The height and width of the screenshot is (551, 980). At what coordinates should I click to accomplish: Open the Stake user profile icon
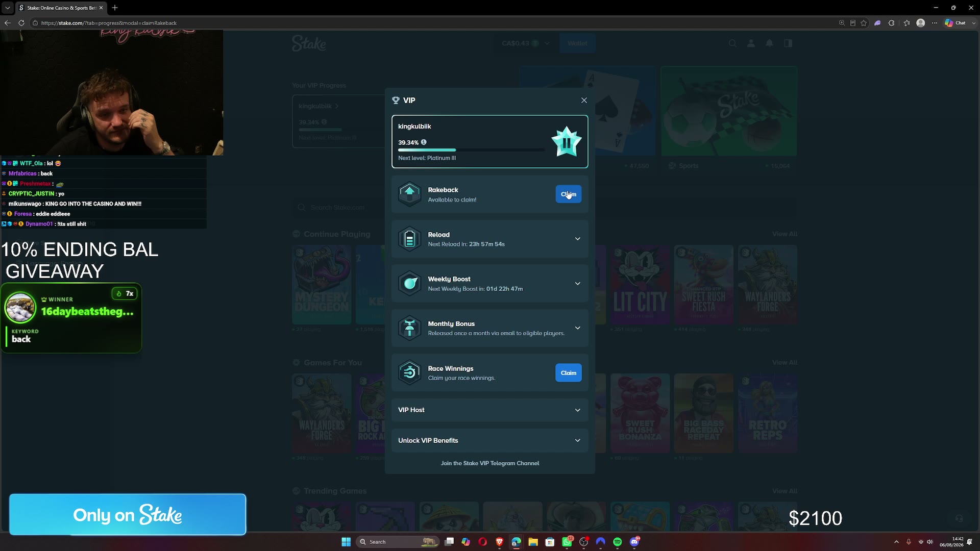[751, 43]
